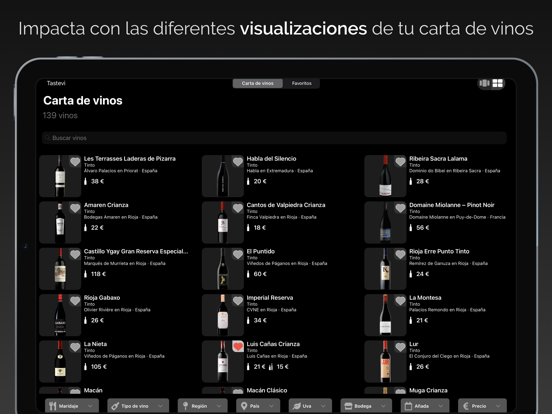552x414 pixels.
Task: Select the Amaren Crianza wine title
Action: (106, 205)
